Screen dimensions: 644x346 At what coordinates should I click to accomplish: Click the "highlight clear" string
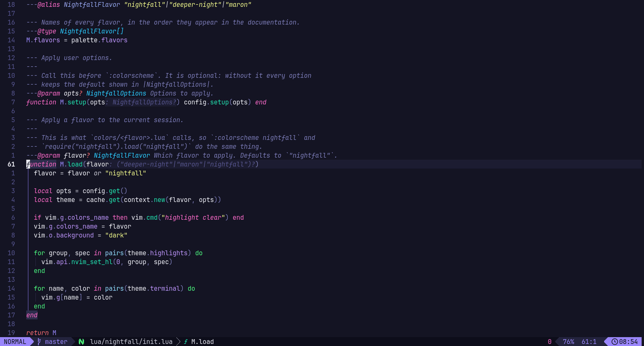(x=193, y=218)
